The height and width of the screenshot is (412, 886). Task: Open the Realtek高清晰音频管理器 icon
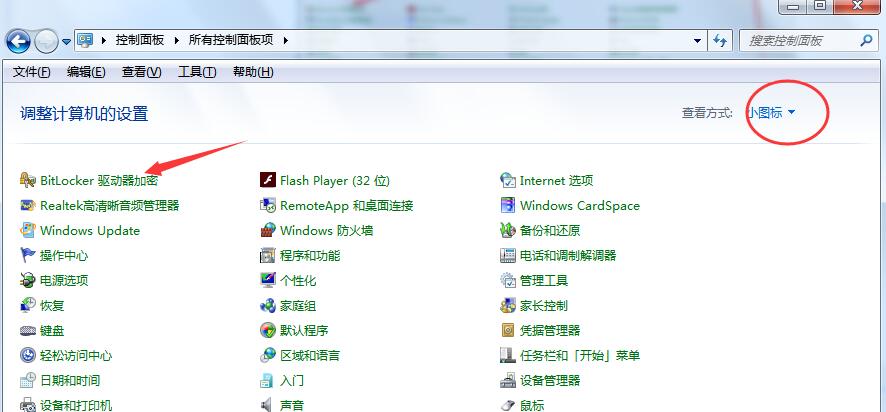(28, 206)
